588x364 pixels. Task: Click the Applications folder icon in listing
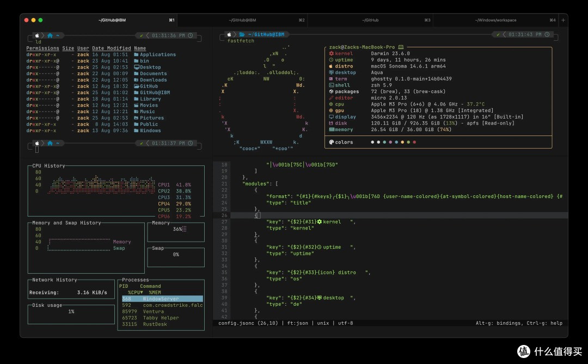(x=136, y=55)
